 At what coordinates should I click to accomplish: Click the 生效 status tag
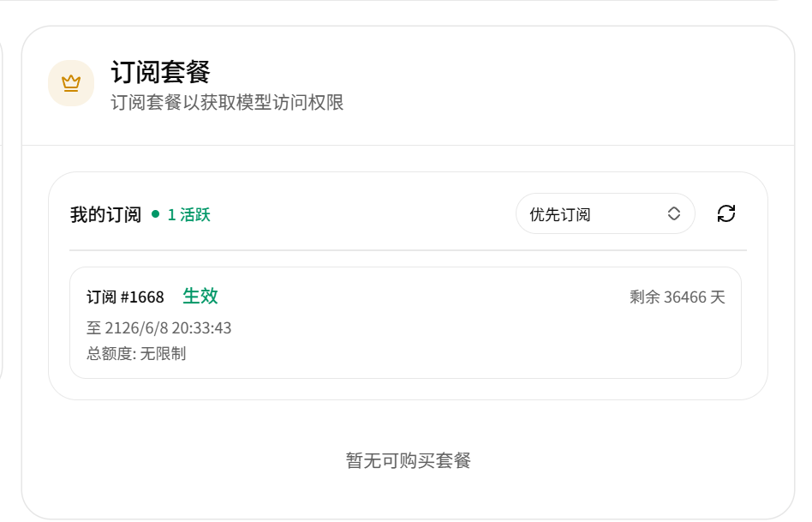coord(200,296)
